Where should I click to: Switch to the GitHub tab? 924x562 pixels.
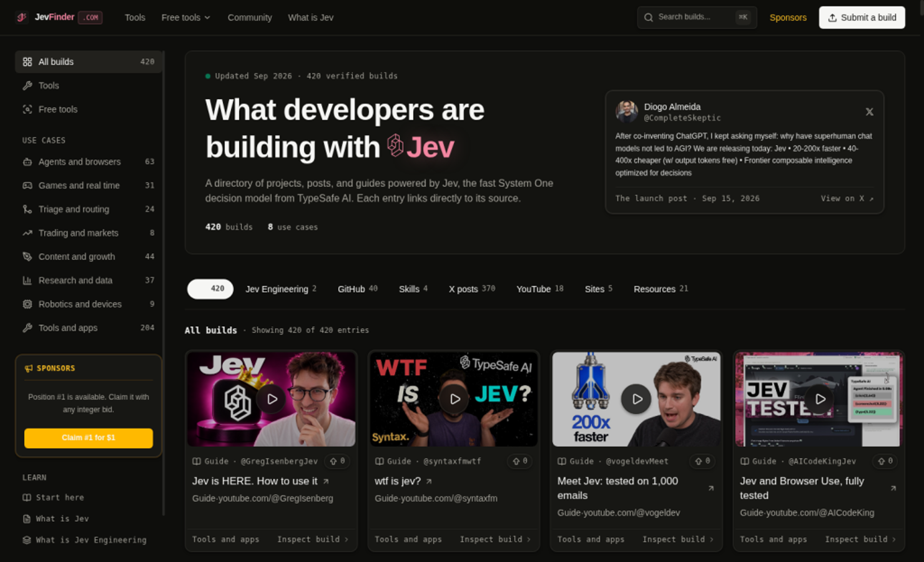358,289
